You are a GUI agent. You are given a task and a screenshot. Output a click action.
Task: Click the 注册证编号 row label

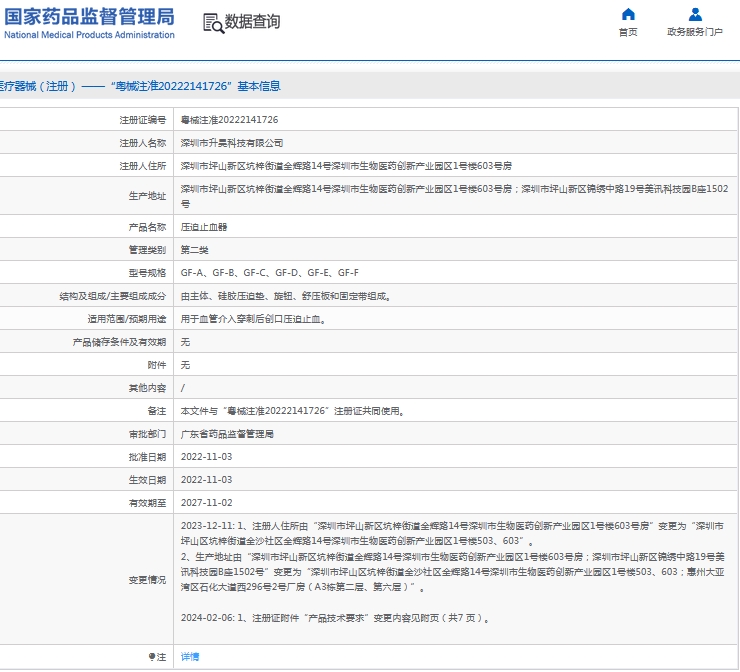pyautogui.click(x=143, y=120)
